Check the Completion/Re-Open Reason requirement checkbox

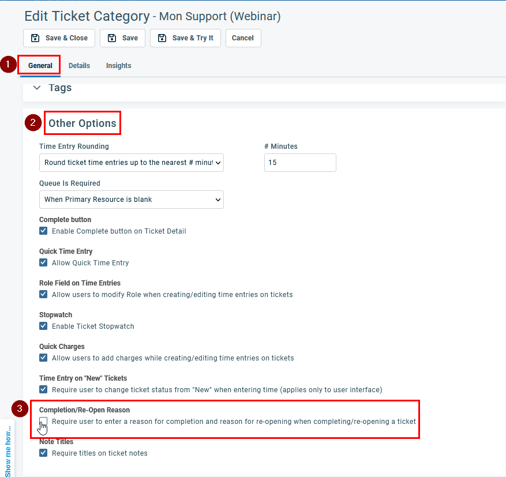(x=43, y=421)
